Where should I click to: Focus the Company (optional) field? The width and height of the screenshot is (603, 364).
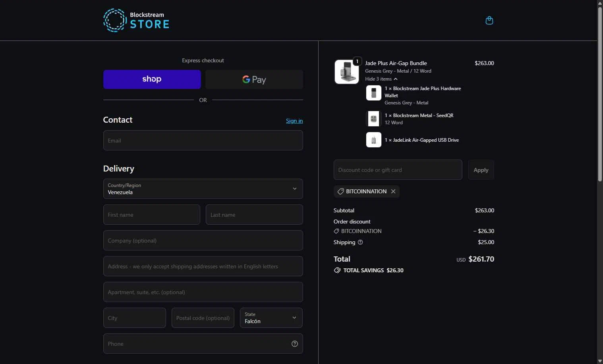tap(203, 241)
